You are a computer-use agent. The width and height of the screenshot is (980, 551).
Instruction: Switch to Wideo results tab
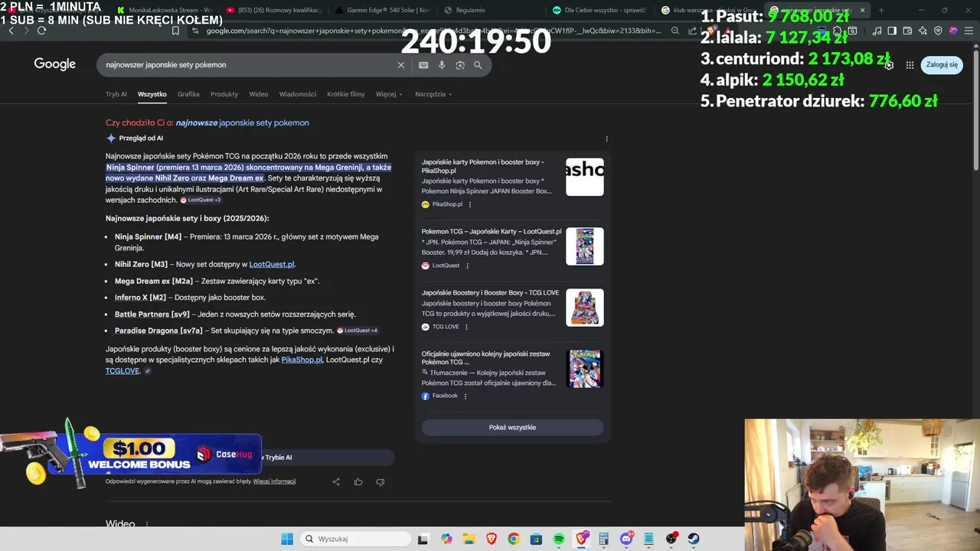(x=259, y=94)
